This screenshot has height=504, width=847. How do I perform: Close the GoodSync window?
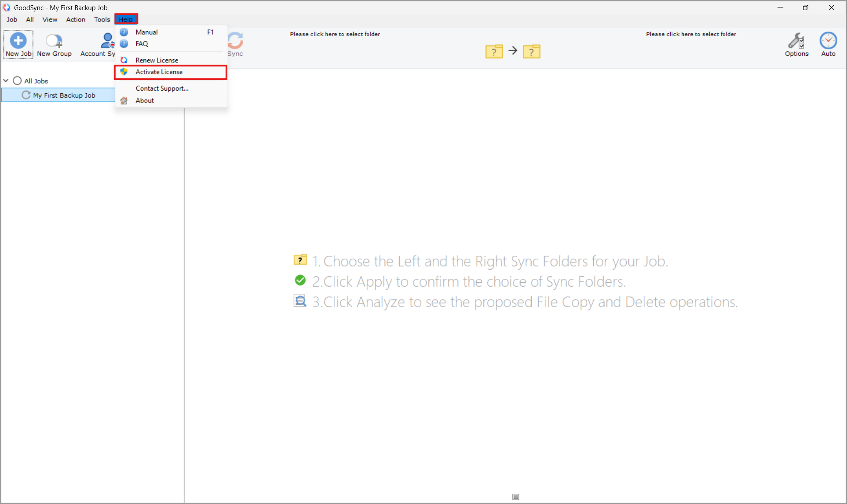pyautogui.click(x=832, y=7)
